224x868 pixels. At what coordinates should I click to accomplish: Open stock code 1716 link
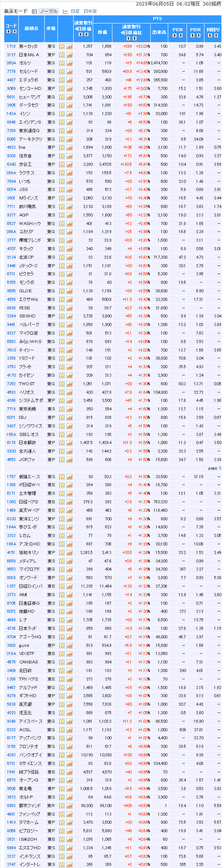point(11,46)
